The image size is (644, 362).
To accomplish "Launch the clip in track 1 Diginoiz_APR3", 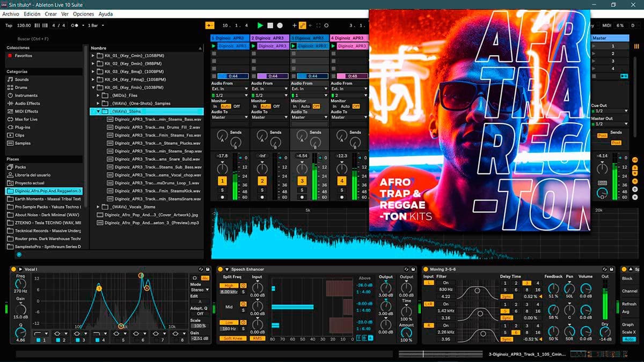I will click(x=214, y=46).
